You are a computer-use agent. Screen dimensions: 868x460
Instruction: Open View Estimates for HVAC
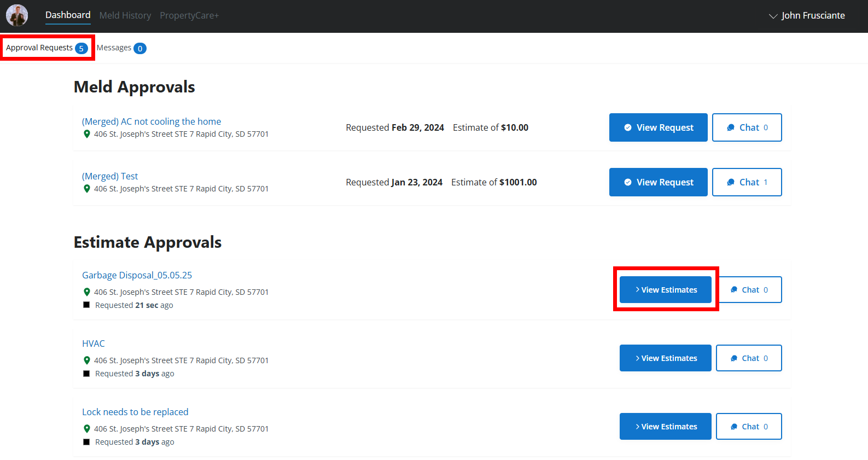tap(665, 358)
